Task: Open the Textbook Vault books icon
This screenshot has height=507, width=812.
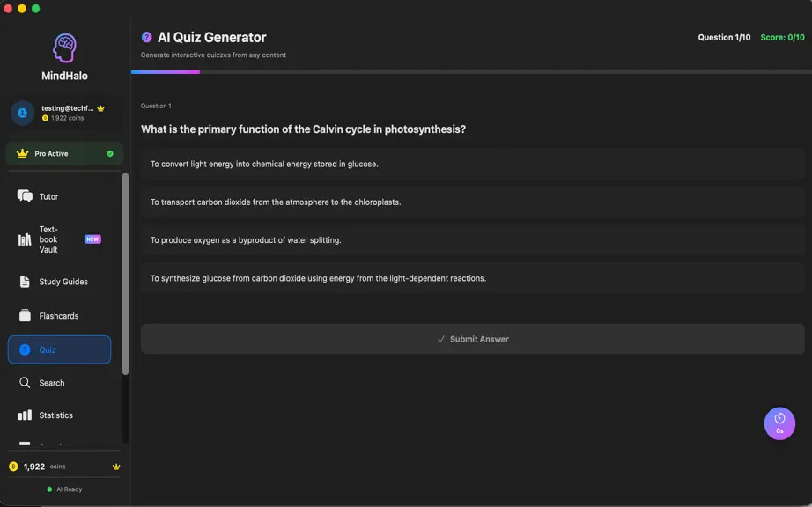Action: pos(25,239)
